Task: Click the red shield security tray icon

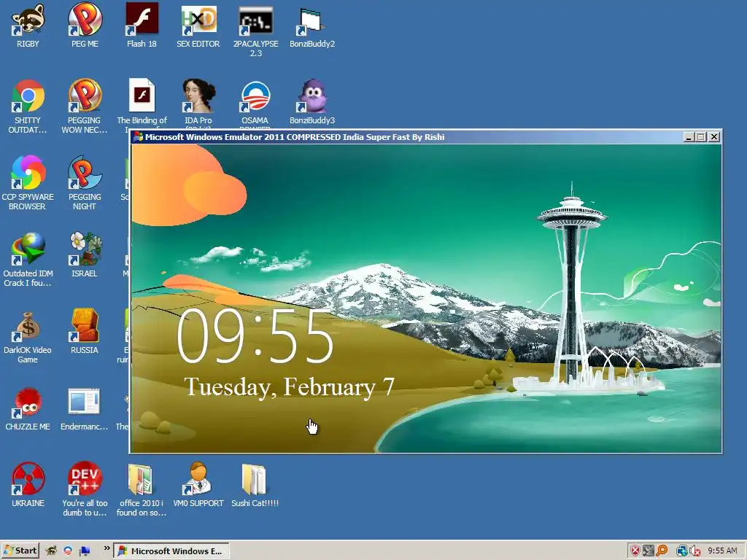Action: tap(635, 551)
